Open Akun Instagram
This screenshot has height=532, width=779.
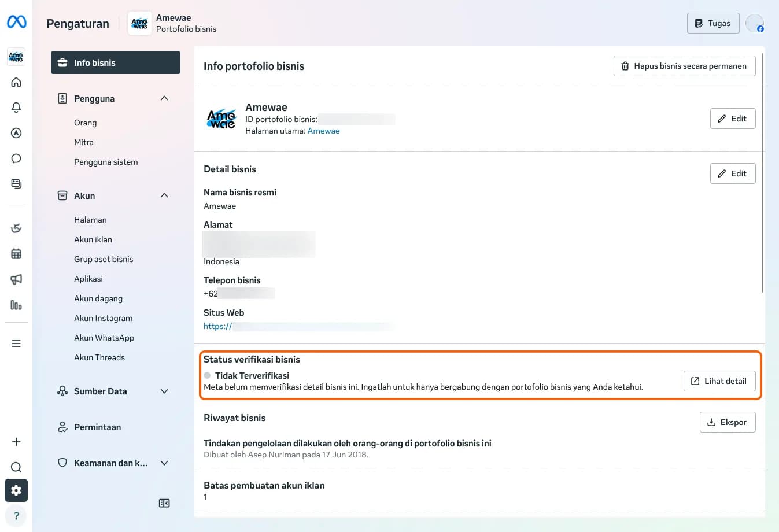[x=103, y=318]
